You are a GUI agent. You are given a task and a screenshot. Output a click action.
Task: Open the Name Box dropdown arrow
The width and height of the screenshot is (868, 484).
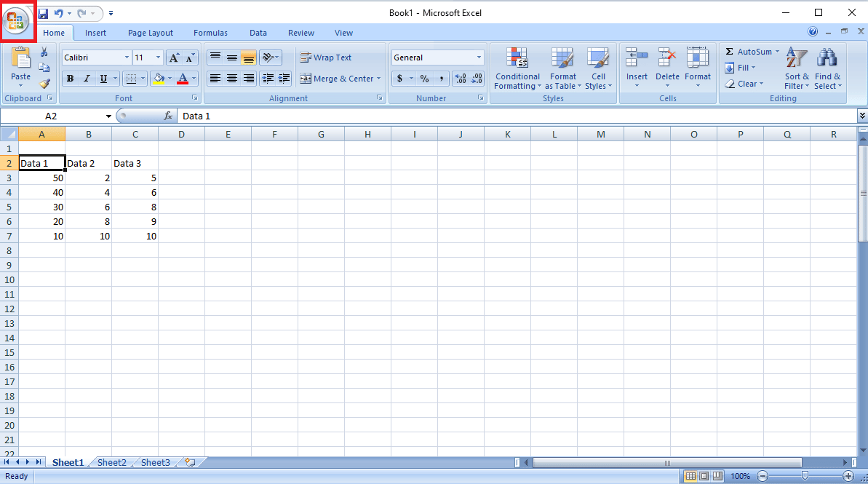108,116
